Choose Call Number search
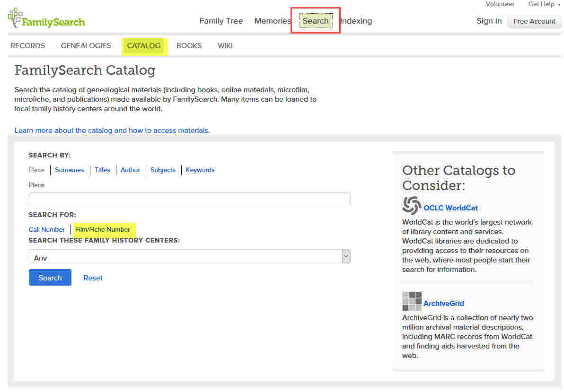The image size is (564, 392). (47, 229)
